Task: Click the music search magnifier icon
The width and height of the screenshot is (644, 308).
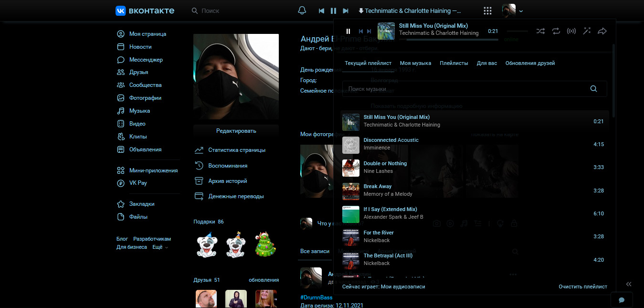Action: tap(593, 89)
